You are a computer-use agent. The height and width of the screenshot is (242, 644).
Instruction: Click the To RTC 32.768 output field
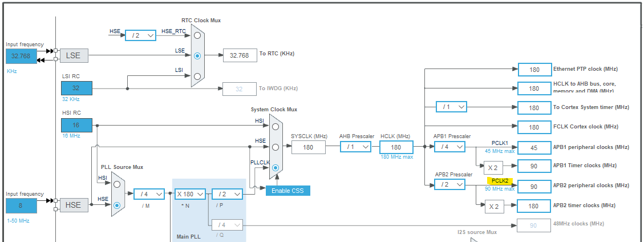[x=240, y=55]
